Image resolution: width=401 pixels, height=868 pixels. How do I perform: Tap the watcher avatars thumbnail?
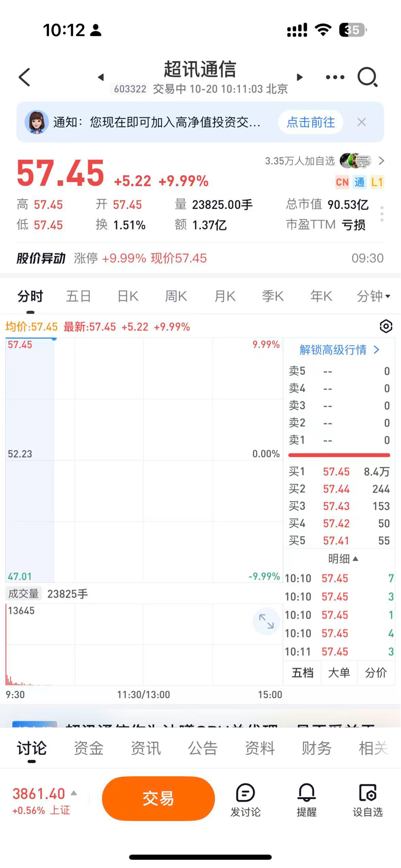point(356,161)
